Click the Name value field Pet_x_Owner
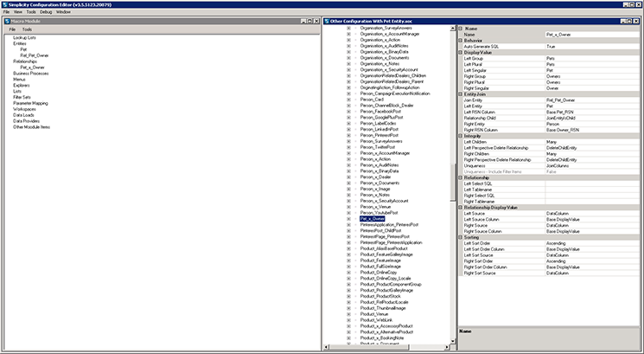This screenshot has width=644, height=354. coord(592,35)
